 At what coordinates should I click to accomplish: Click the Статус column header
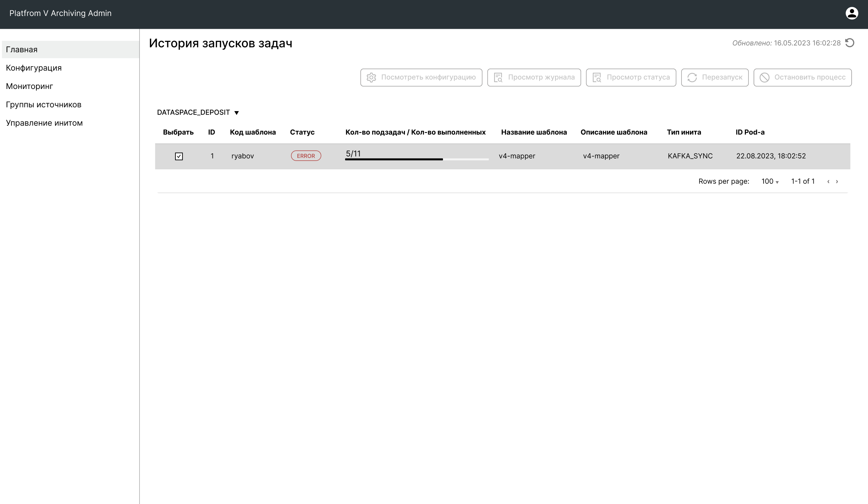click(302, 132)
